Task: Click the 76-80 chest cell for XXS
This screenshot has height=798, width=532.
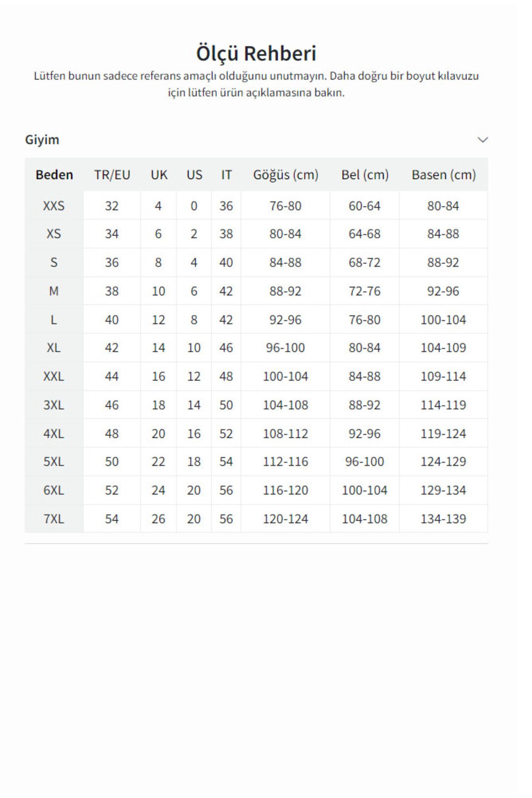Action: [286, 206]
